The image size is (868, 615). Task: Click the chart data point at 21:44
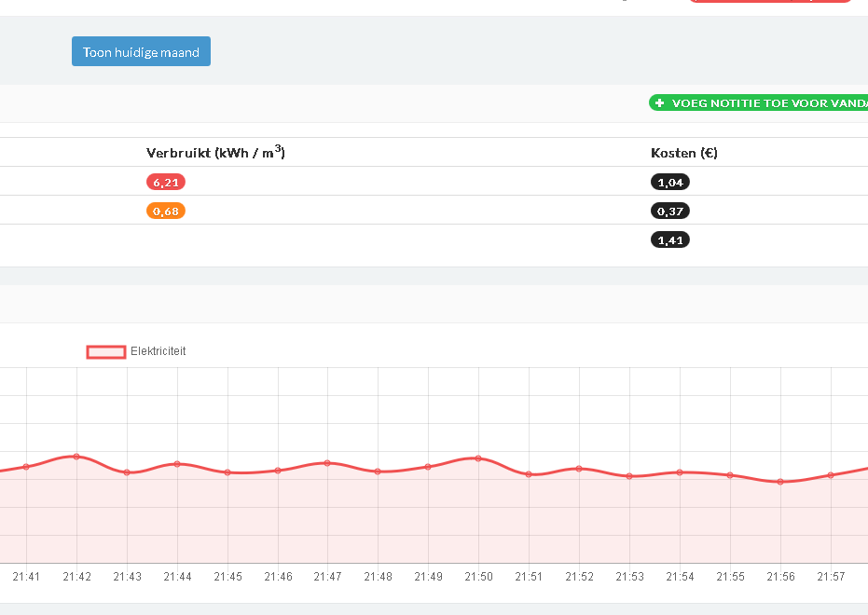pyautogui.click(x=177, y=463)
